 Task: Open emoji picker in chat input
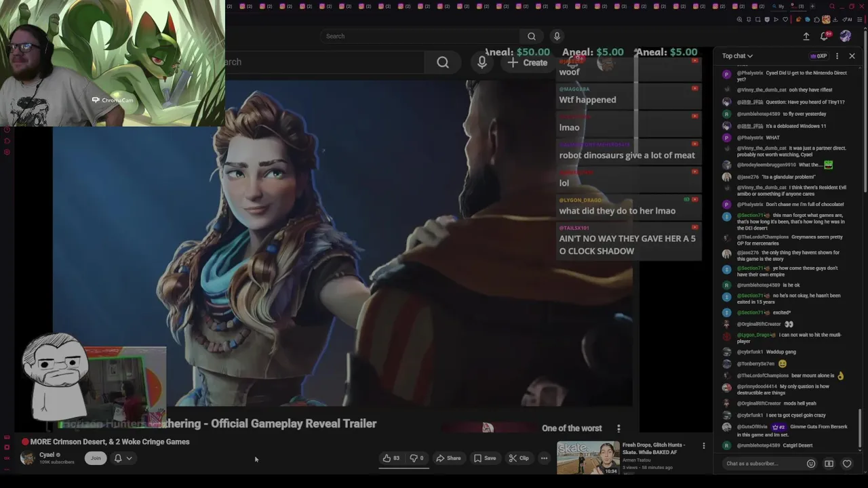tap(811, 464)
